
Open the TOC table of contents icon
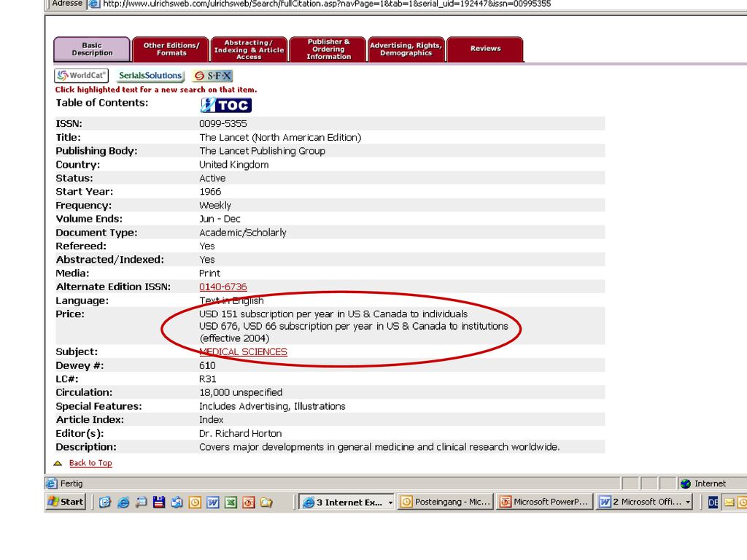(x=226, y=105)
